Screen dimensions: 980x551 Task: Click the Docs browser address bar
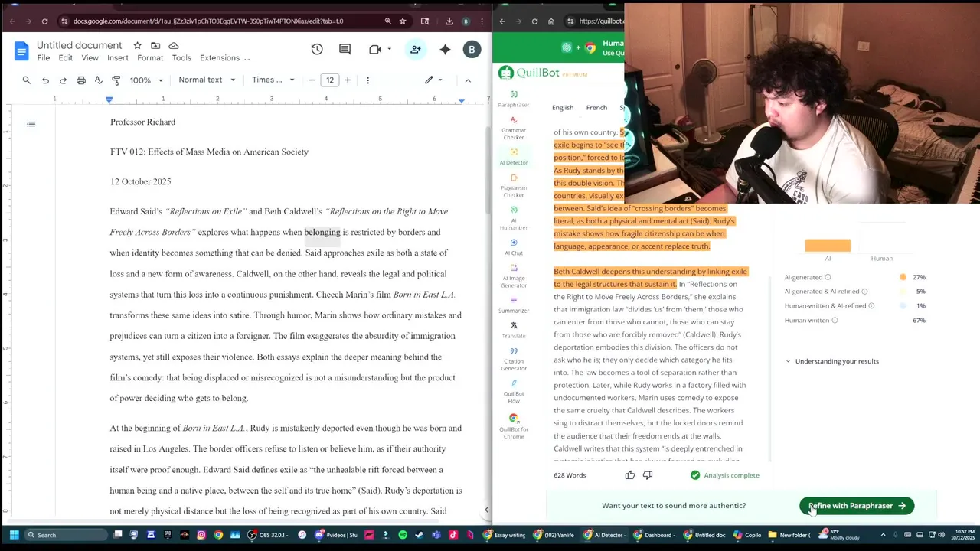pos(222,21)
